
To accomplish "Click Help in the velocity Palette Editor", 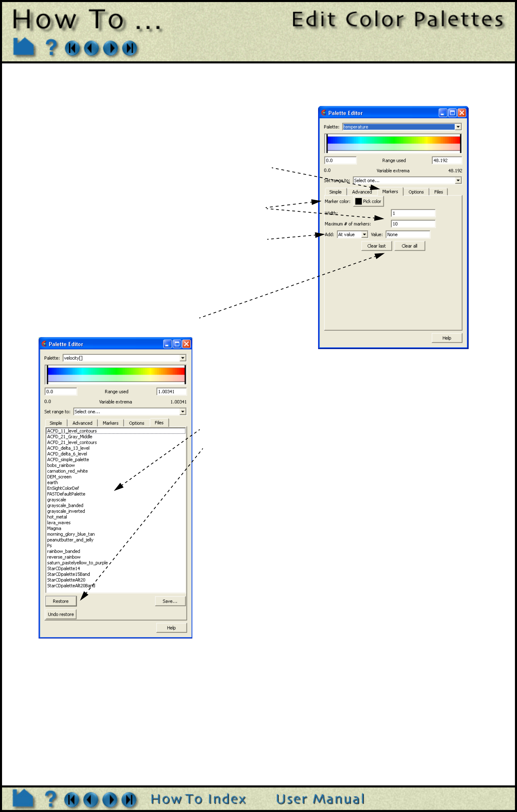I will (171, 628).
